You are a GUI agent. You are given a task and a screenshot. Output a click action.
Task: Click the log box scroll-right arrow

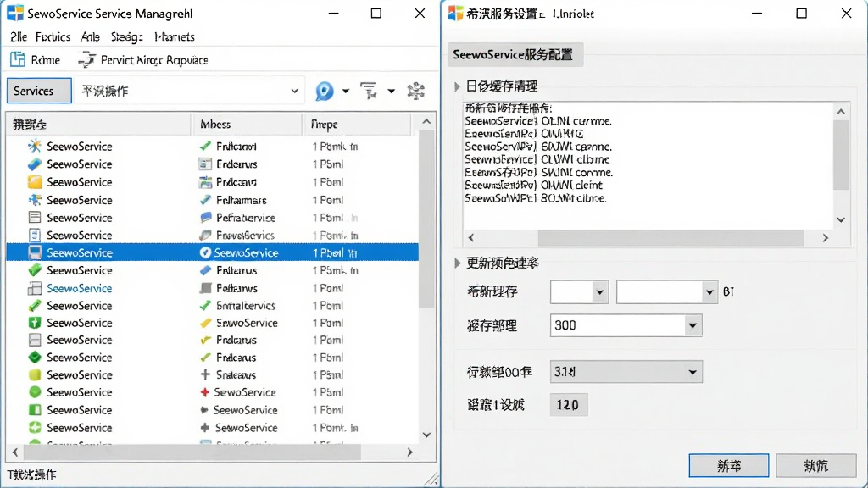[826, 238]
